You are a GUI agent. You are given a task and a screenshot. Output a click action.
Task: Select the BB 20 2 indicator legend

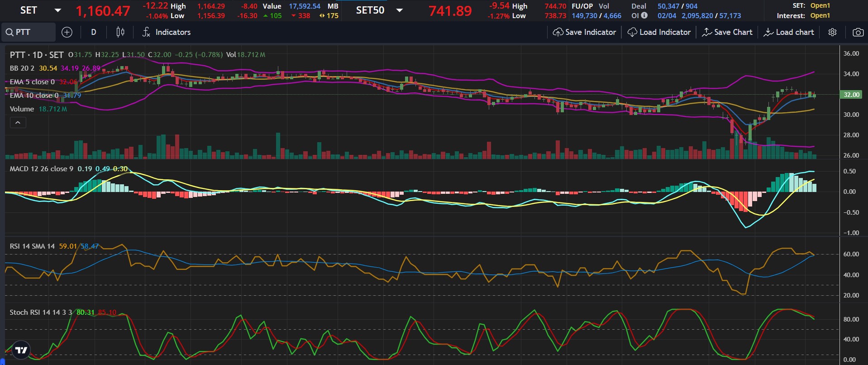(22, 68)
